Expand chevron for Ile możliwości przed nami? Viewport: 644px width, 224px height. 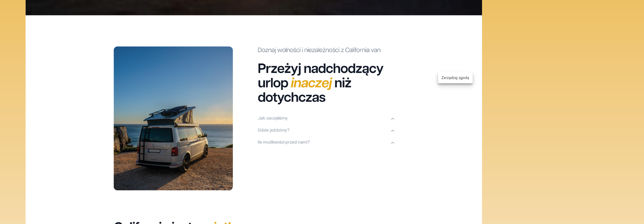click(x=392, y=143)
